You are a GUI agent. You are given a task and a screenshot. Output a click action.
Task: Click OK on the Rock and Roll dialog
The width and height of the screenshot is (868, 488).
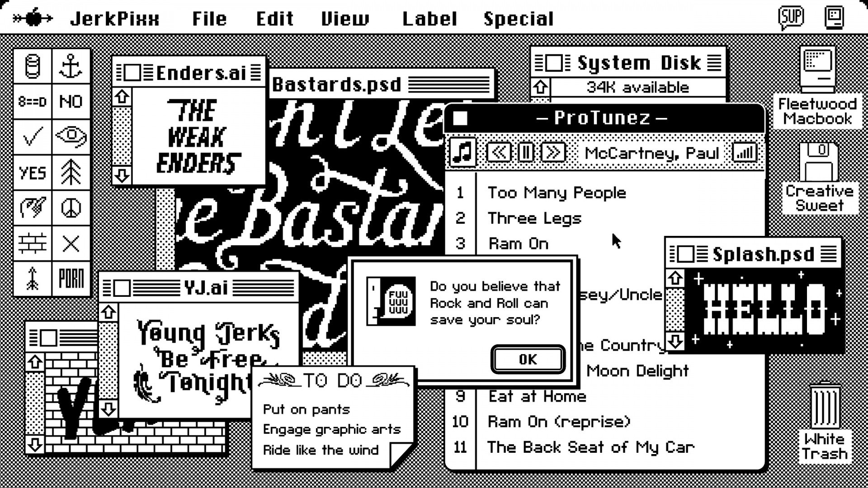point(528,358)
